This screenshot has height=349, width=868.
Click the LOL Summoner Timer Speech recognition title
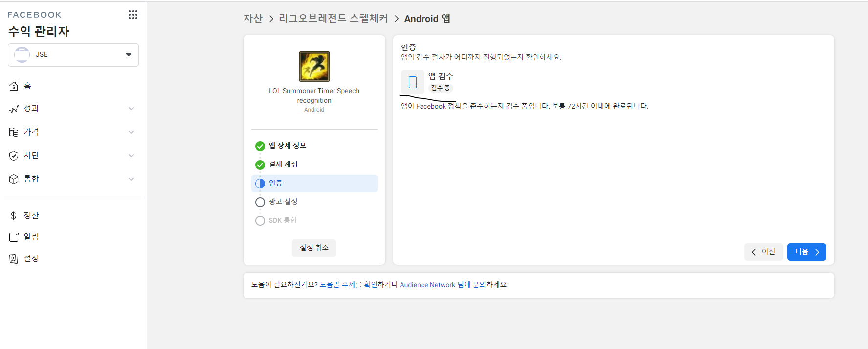(314, 96)
